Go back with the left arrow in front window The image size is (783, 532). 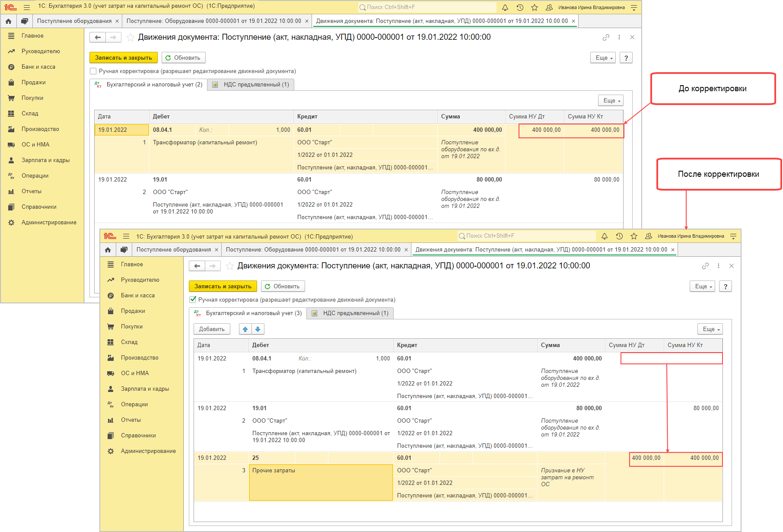point(197,266)
